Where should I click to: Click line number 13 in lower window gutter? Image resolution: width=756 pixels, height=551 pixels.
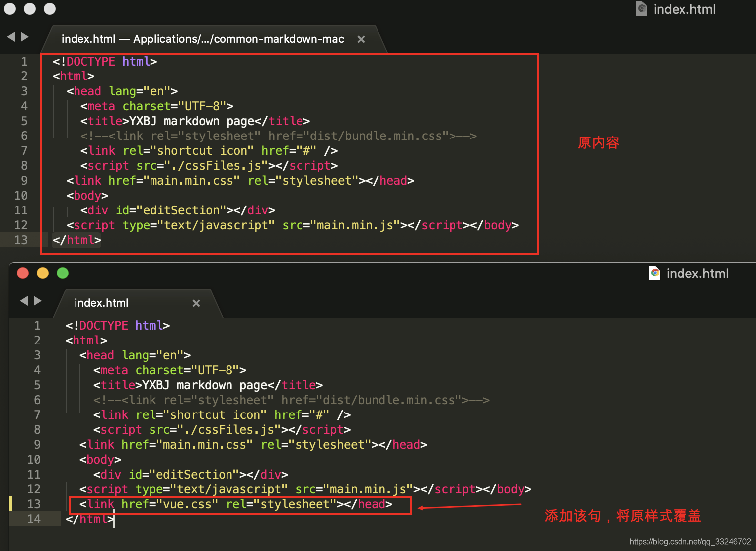coord(34,504)
